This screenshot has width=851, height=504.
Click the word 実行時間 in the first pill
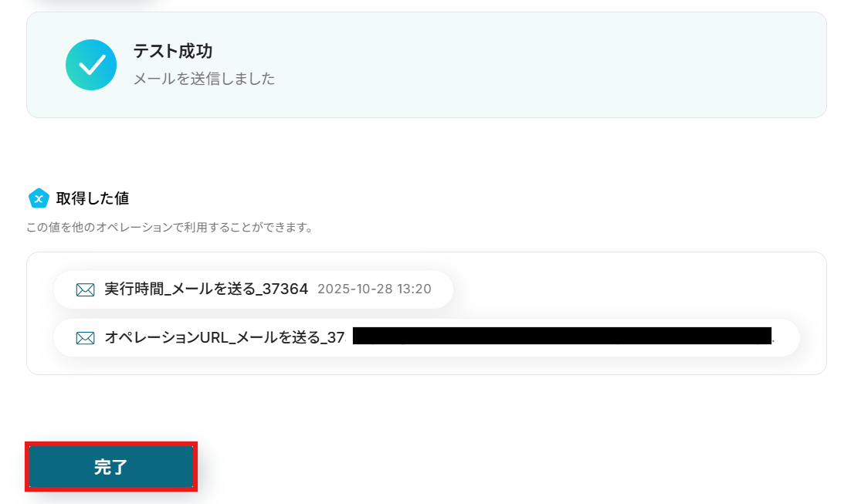click(x=134, y=289)
